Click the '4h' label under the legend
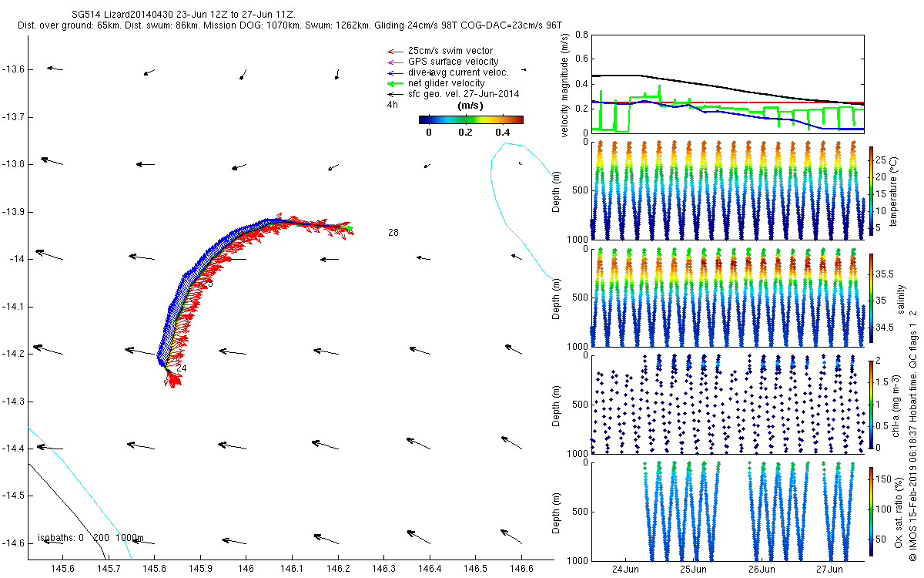This screenshot has width=924, height=578. 393,105
